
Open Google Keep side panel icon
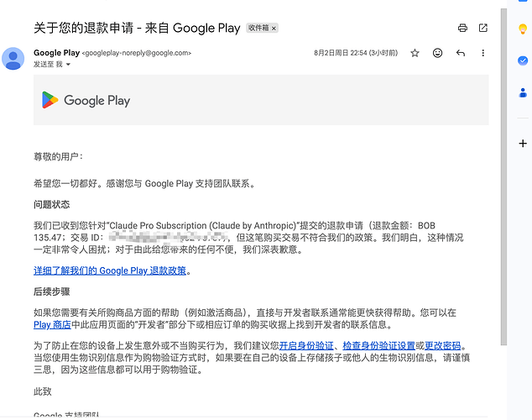click(x=523, y=29)
